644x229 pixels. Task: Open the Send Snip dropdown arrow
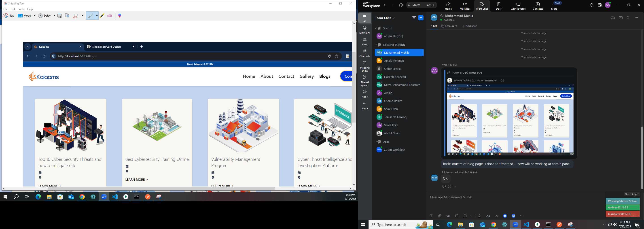83,16
